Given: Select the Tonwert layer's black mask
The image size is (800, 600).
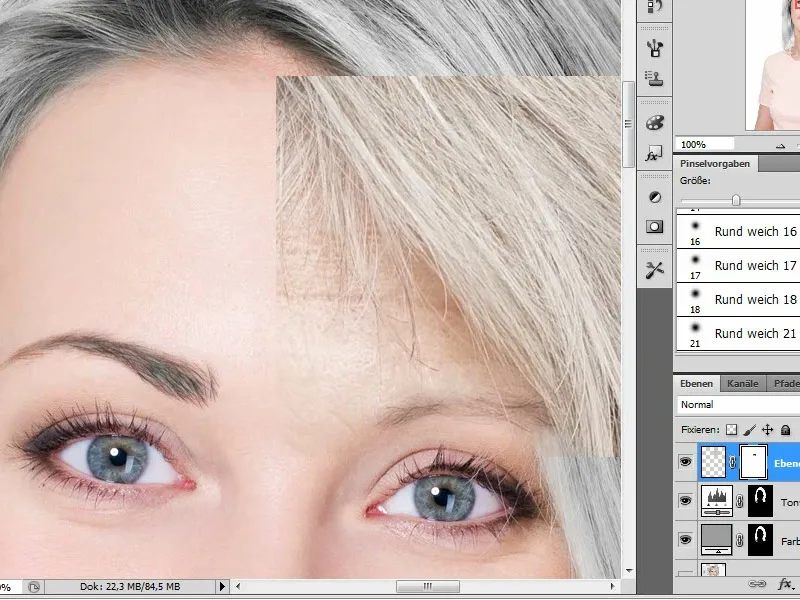Looking at the screenshot, I should pyautogui.click(x=760, y=501).
